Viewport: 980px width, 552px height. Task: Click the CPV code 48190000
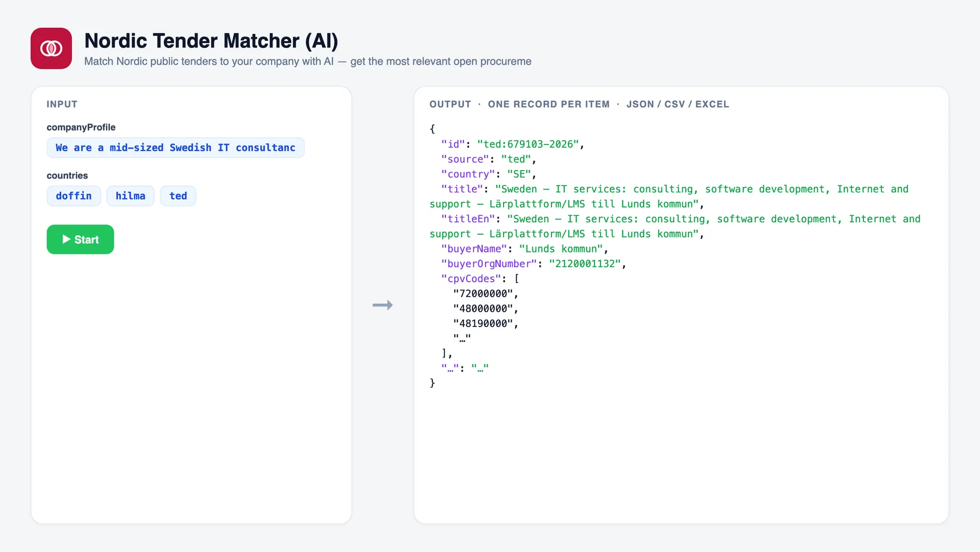[483, 324]
